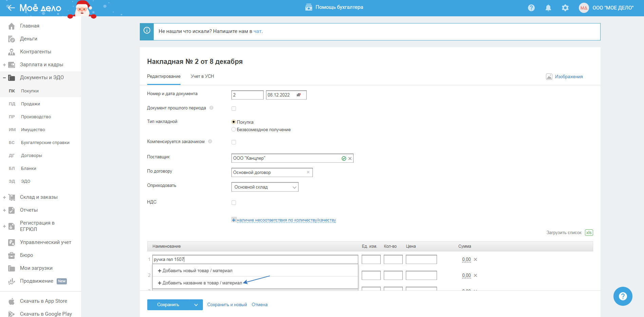Enable the НДС checkbox

pyautogui.click(x=234, y=203)
